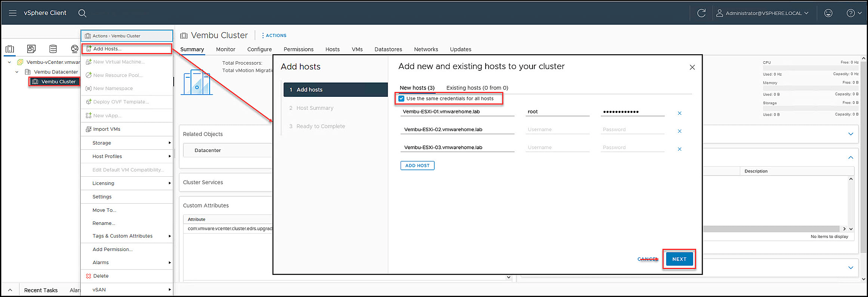Open the smiley feedback icon
Screen dimensions: 868x297
point(828,13)
